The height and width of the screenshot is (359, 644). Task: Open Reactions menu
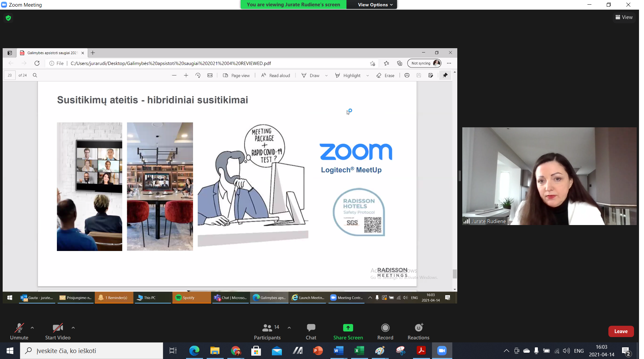click(419, 331)
